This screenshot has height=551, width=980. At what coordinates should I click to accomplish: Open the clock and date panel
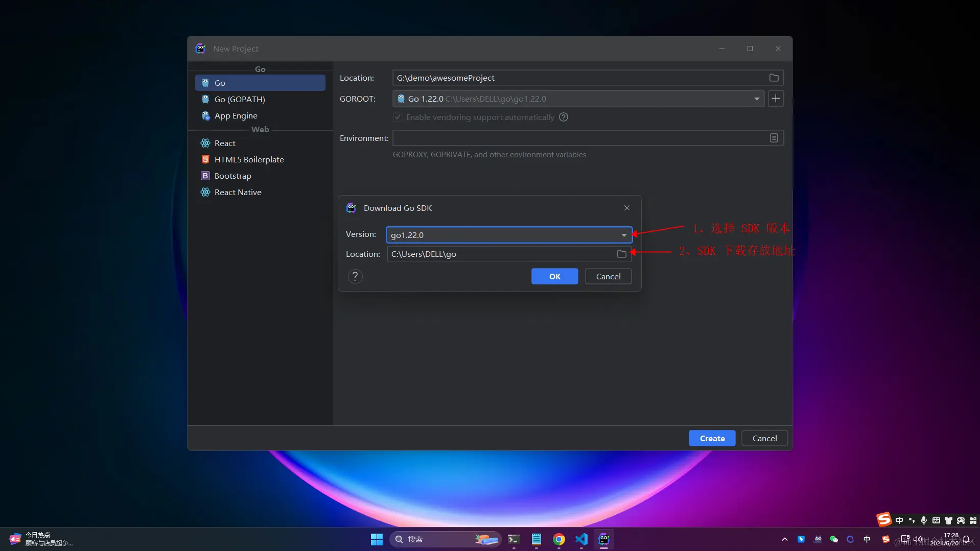[x=944, y=539]
